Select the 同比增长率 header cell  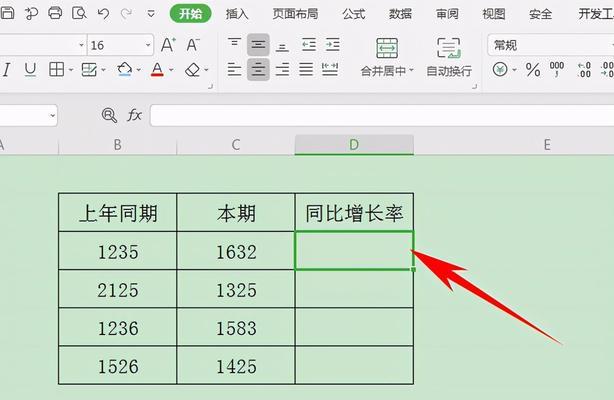click(354, 212)
